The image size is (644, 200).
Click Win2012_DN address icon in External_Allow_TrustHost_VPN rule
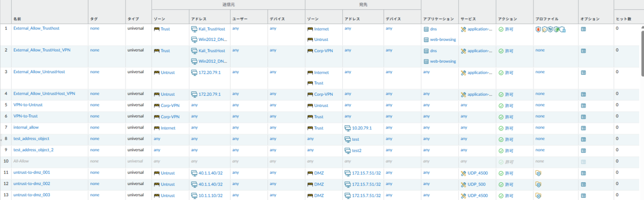194,61
